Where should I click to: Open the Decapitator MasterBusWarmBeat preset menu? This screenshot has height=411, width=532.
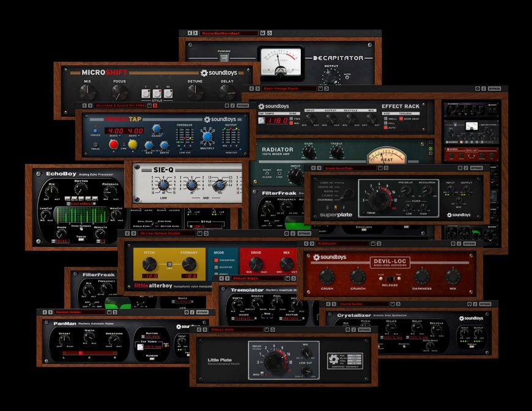coord(228,33)
